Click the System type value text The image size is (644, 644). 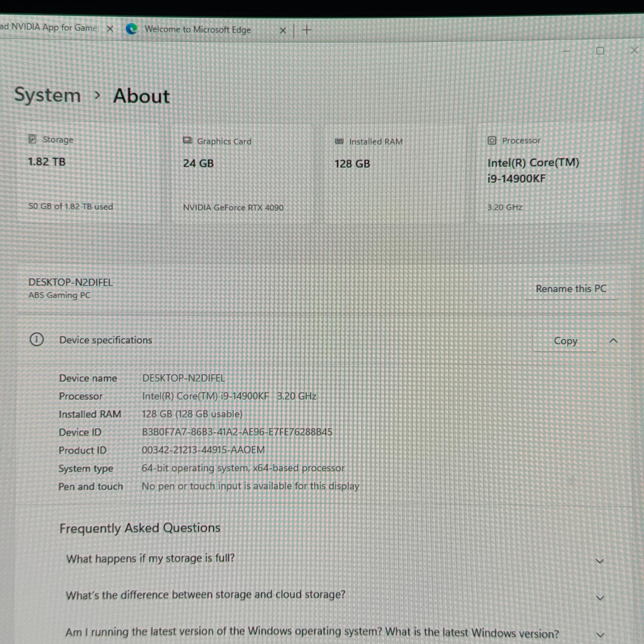tap(243, 468)
